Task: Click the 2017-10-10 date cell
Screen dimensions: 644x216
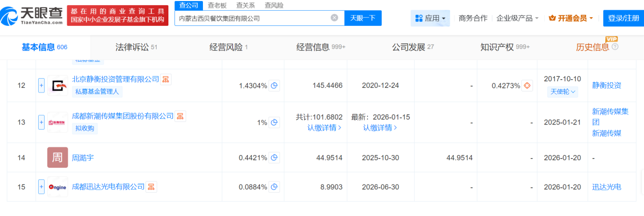Action: (562, 79)
